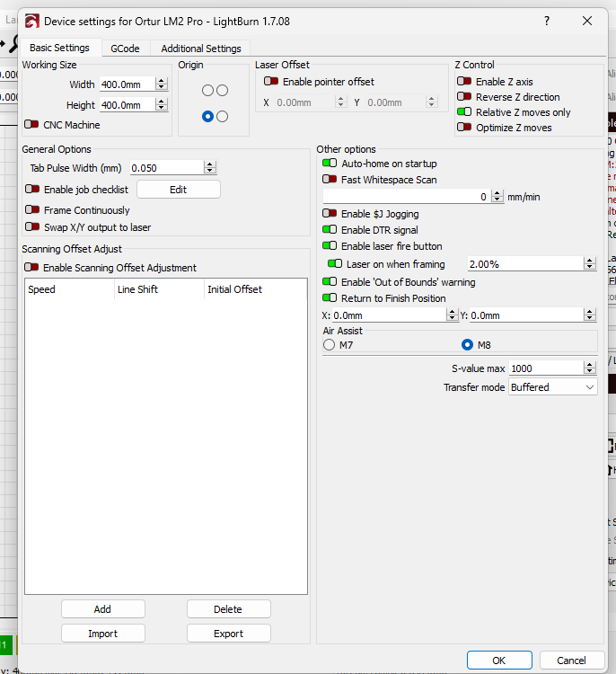Image resolution: width=616 pixels, height=674 pixels.
Task: Toggle Optimize Z moves
Action: point(464,128)
